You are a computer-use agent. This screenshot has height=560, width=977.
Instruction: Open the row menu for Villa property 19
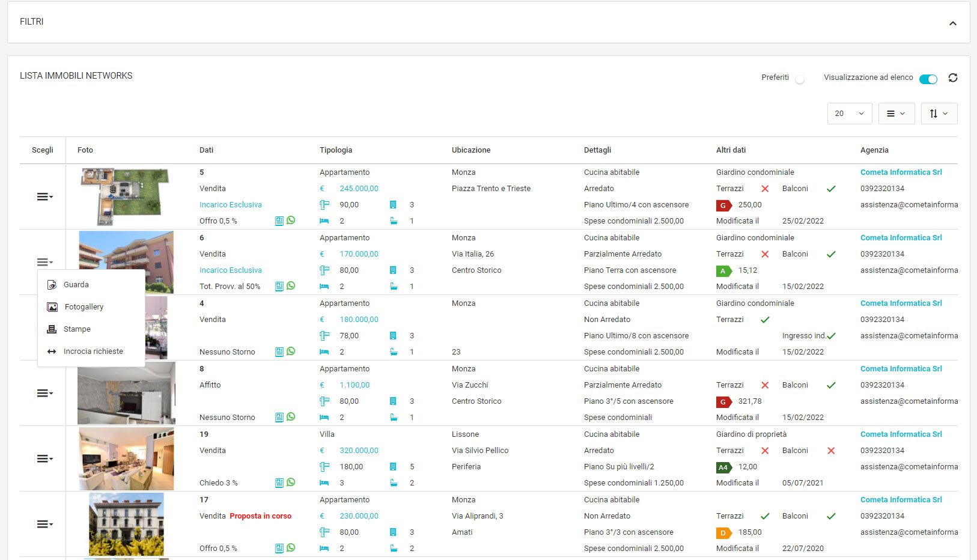coord(44,459)
